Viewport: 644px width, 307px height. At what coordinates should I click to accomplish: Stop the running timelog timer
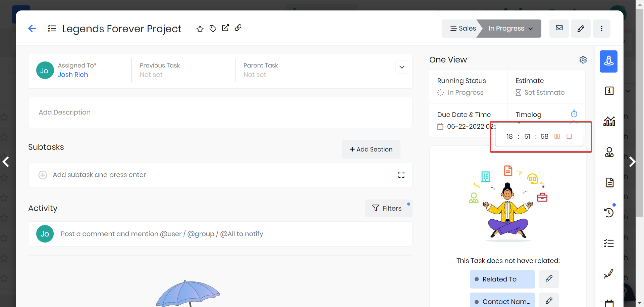(569, 136)
